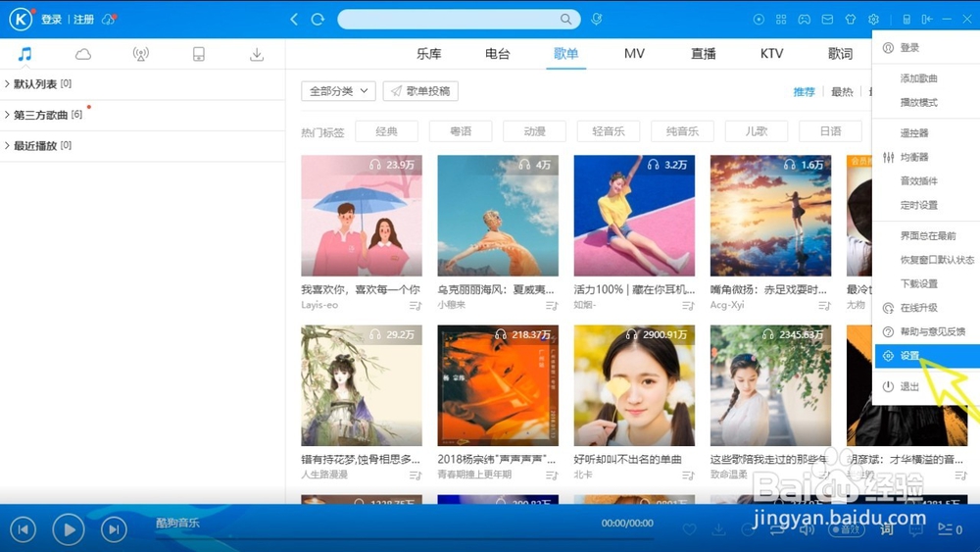The image size is (980, 552).
Task: Select the 粤语 hot tag
Action: (461, 131)
